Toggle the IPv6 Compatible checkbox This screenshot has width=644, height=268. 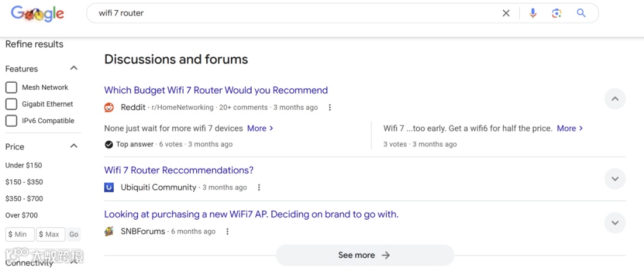(x=11, y=121)
